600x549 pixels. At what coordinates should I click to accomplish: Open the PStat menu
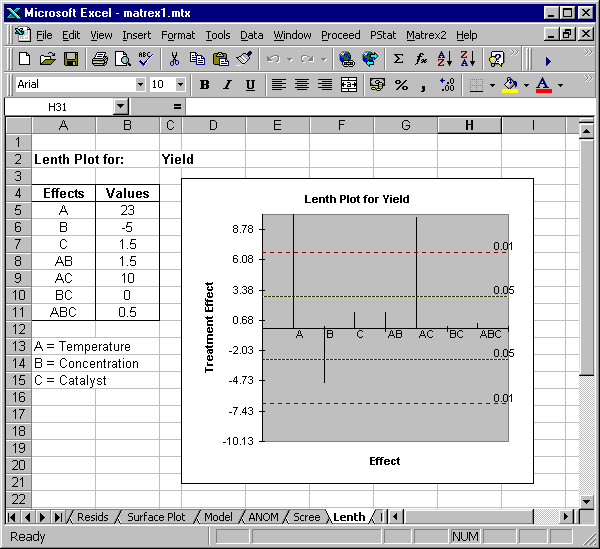[383, 35]
